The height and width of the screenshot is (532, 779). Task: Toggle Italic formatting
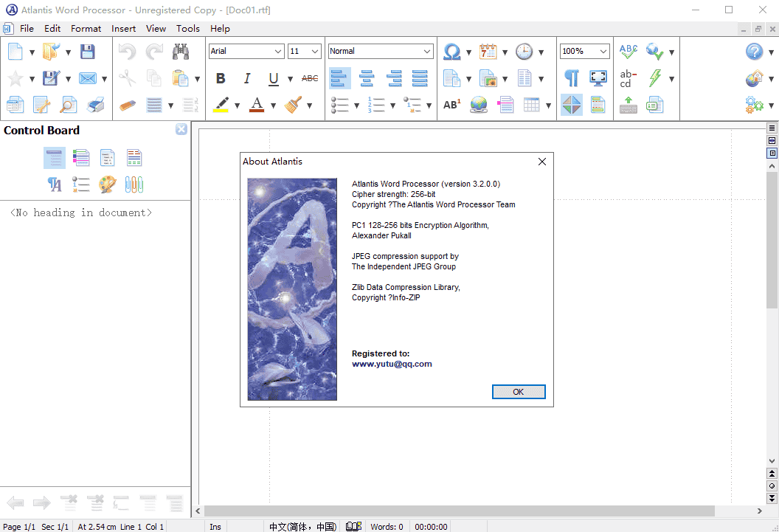pos(247,78)
